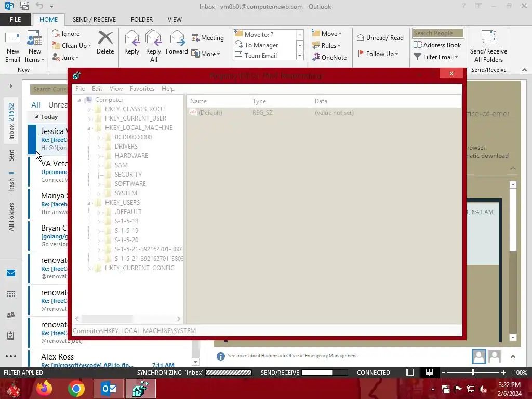532x399 pixels.
Task: Open the More respond options dropdown
Action: pyautogui.click(x=206, y=54)
